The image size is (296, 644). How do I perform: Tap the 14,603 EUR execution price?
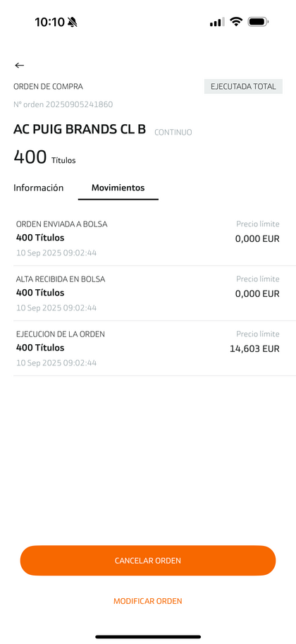click(x=254, y=348)
